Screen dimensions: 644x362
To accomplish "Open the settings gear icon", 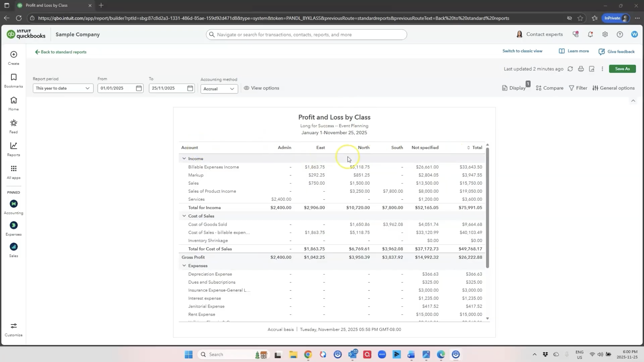I will pos(605,35).
